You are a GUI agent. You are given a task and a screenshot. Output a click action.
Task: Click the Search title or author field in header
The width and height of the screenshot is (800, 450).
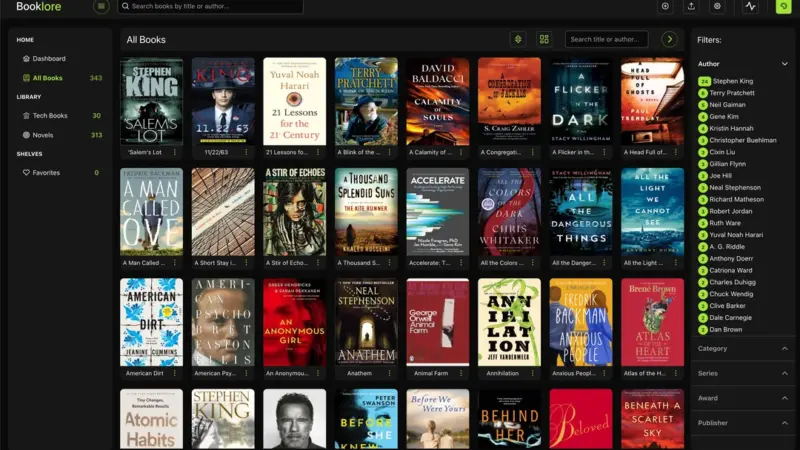point(607,39)
